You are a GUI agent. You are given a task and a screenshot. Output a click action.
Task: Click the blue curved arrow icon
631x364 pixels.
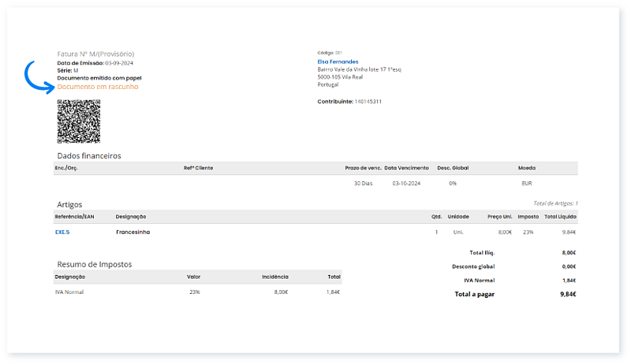pyautogui.click(x=36, y=76)
